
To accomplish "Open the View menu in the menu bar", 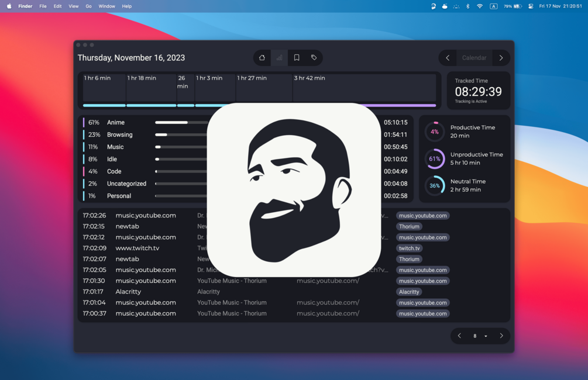I will click(73, 6).
